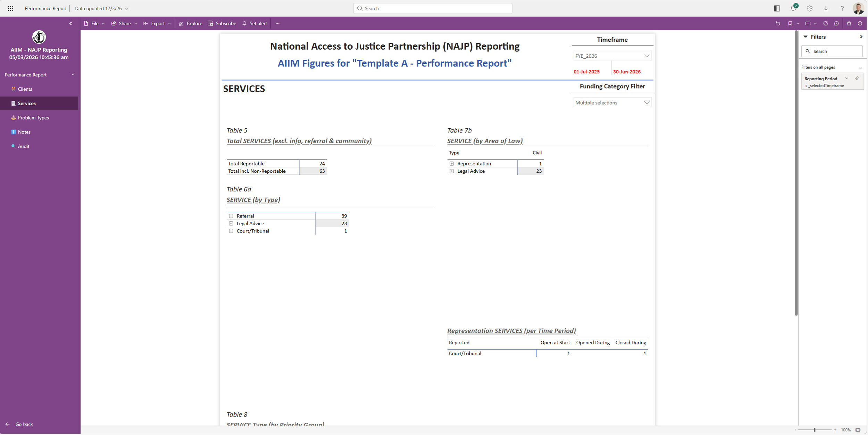Click the Subscribe button
Viewport: 868px width, 435px height.
pyautogui.click(x=222, y=24)
